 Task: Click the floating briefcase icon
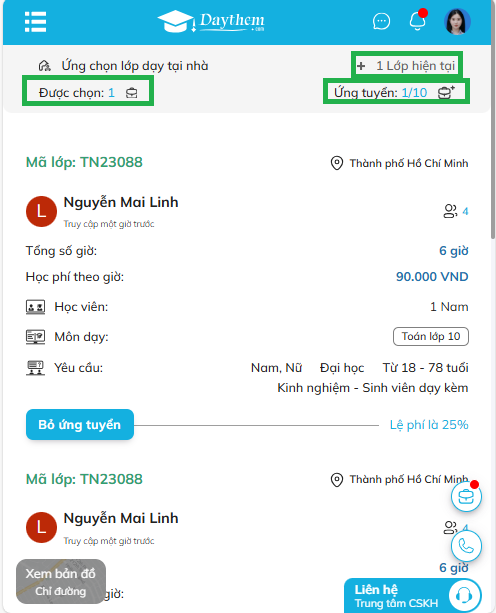coord(466,496)
